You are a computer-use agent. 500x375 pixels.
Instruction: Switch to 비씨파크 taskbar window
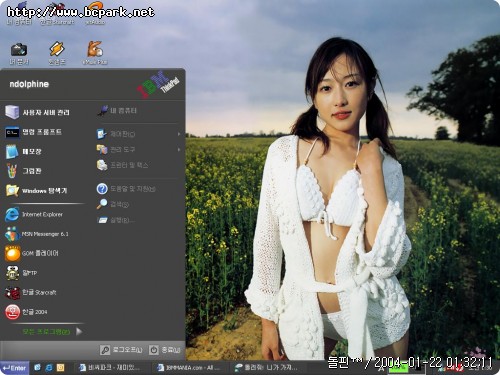pos(112,368)
